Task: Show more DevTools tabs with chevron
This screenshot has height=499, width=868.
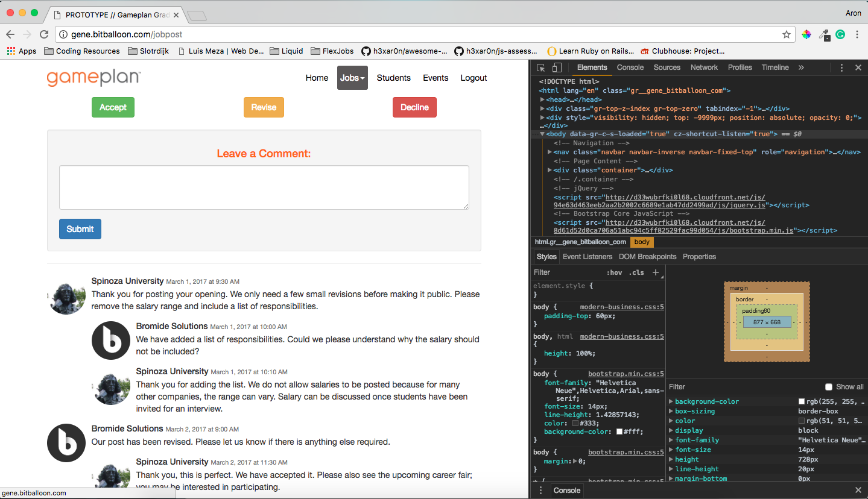Action: (801, 67)
